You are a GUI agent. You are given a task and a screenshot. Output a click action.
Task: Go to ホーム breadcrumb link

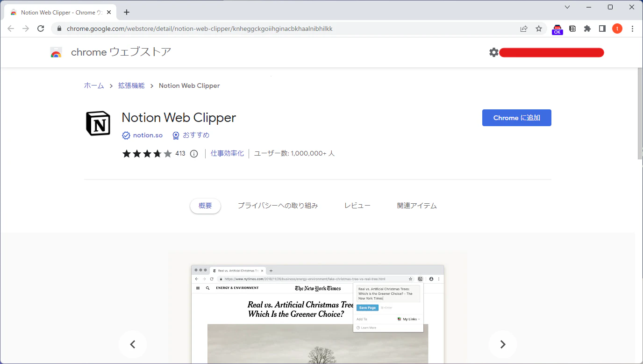click(94, 86)
